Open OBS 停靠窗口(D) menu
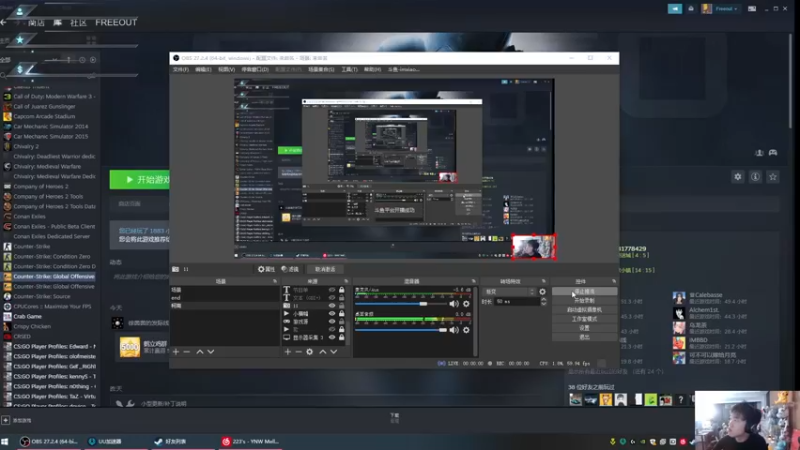The width and height of the screenshot is (800, 450). [x=255, y=69]
